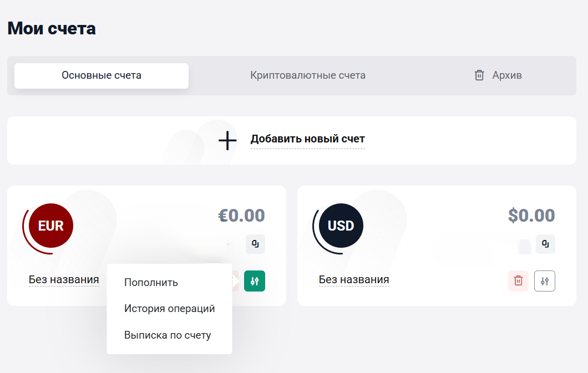
Task: Click the USD account delete trash icon
Action: 518,281
